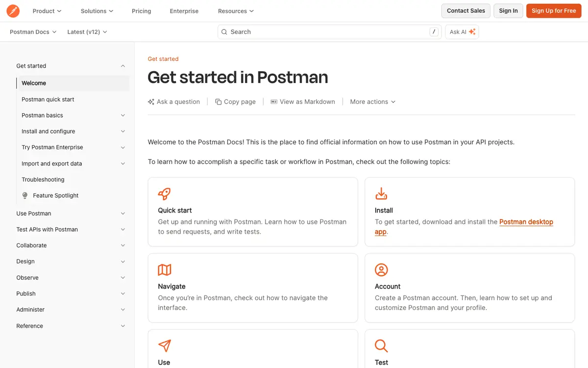The height and width of the screenshot is (368, 588).
Task: Click the Copy page text
Action: (x=240, y=102)
